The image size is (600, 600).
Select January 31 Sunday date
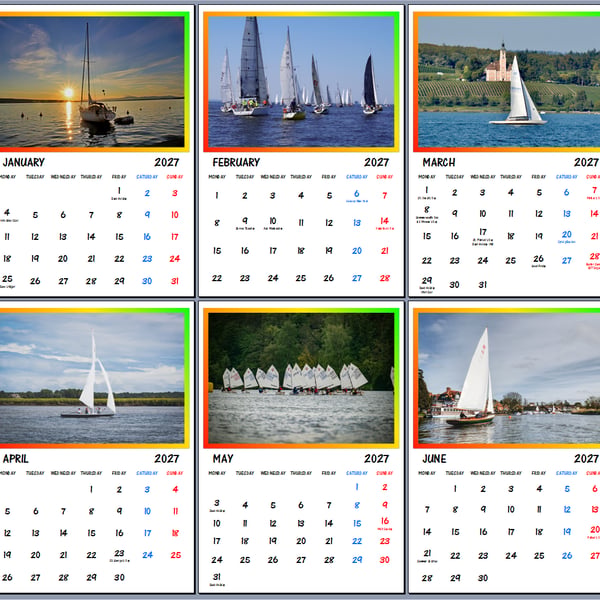[175, 281]
